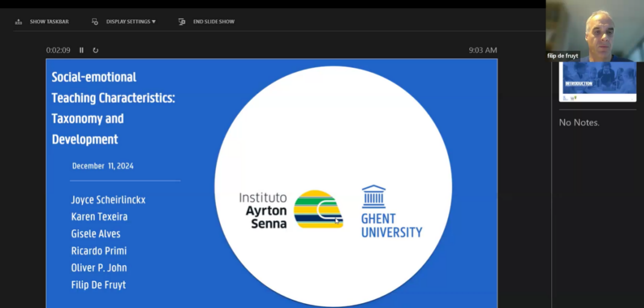Click the date December 11, 2024

(x=103, y=166)
